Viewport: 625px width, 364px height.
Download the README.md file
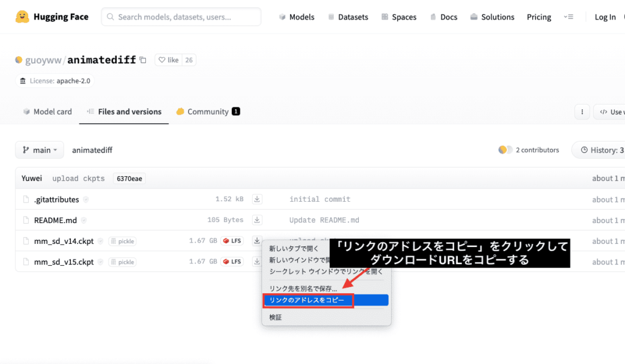257,220
